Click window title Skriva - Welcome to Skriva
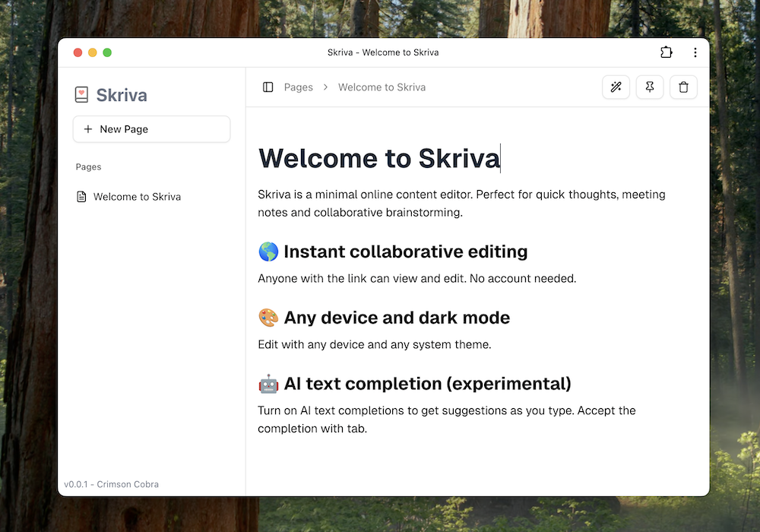The height and width of the screenshot is (532, 760). tap(383, 52)
